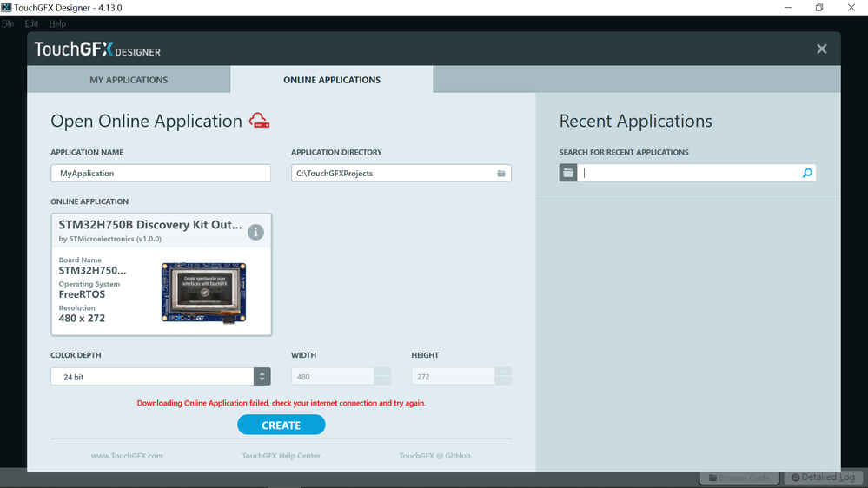The width and height of the screenshot is (868, 488).
Task: Open TouchGFX @ GitHub link
Action: click(x=434, y=456)
